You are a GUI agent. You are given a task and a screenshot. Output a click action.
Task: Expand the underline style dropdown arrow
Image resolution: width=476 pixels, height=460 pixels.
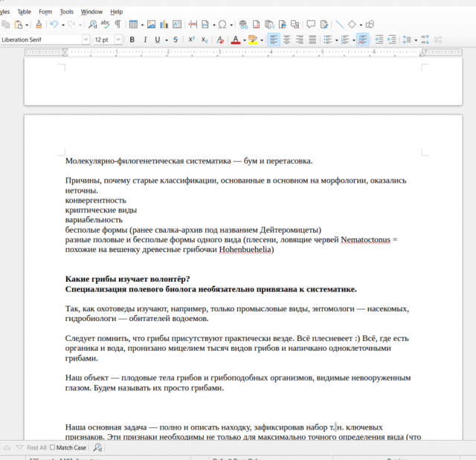pos(167,40)
